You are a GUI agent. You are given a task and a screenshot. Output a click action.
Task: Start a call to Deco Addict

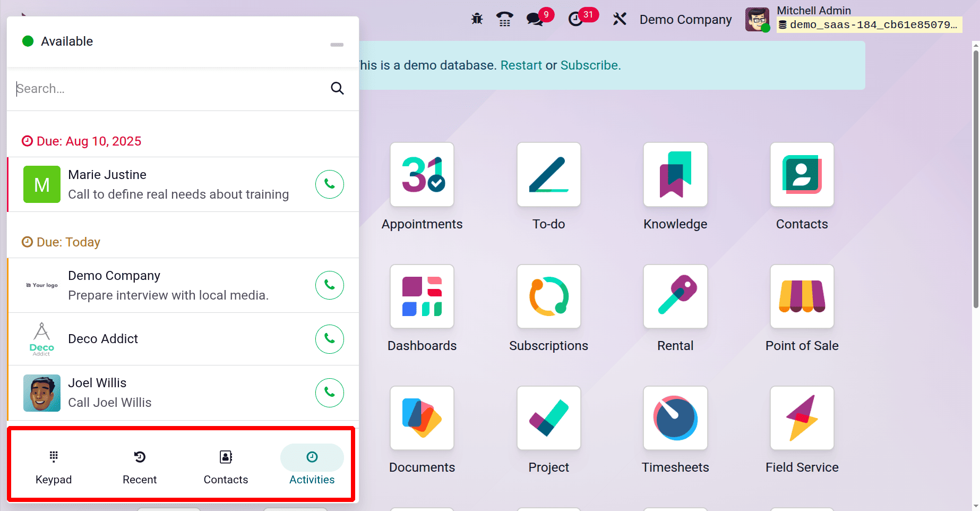click(x=329, y=339)
